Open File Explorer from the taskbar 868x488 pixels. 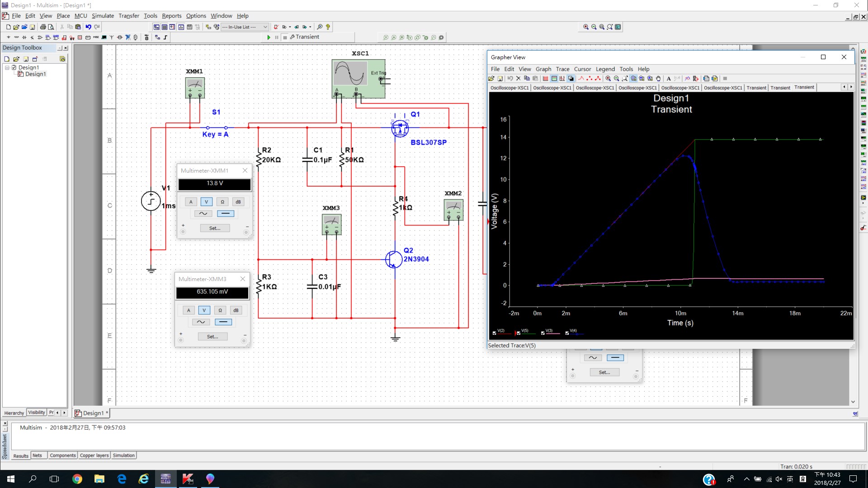pos(99,479)
